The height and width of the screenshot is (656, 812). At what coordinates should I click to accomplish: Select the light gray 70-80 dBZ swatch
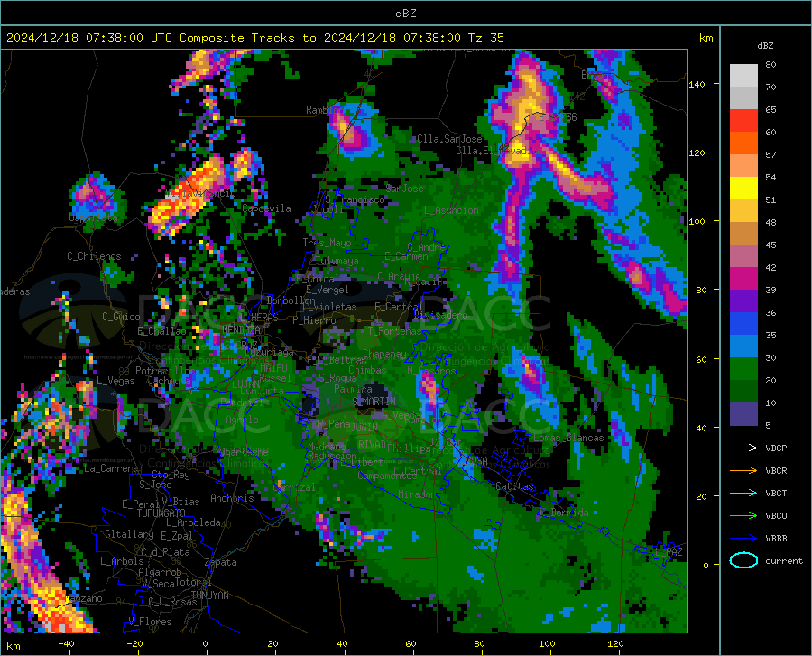743,76
